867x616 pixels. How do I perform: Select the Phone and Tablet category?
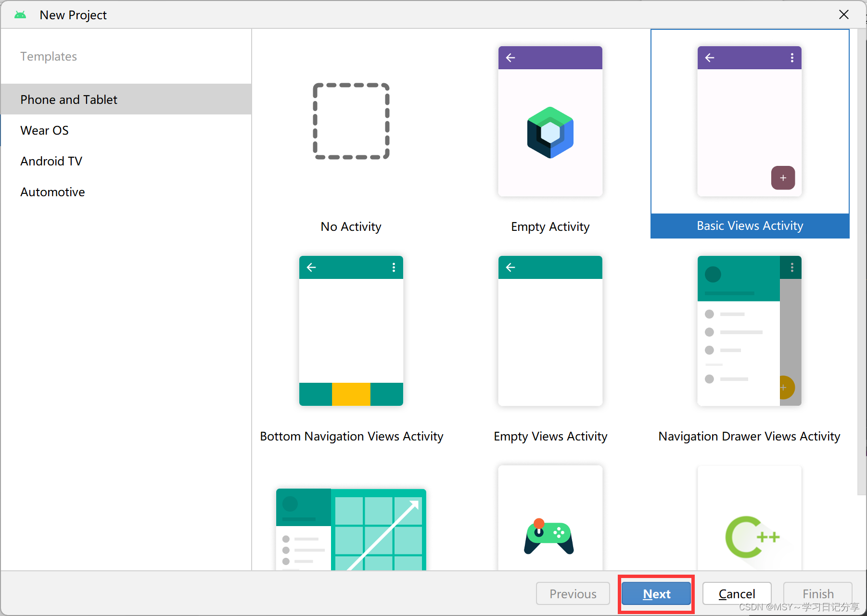tap(126, 99)
